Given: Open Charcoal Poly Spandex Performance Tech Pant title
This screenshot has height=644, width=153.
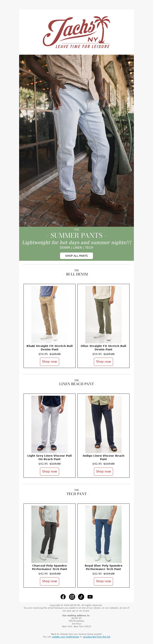Looking at the screenshot, I should 50,567.
